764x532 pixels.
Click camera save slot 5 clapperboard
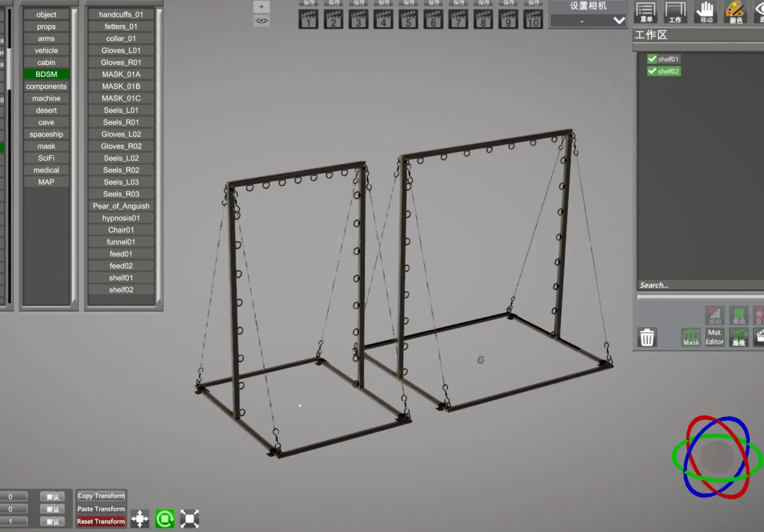pyautogui.click(x=408, y=19)
